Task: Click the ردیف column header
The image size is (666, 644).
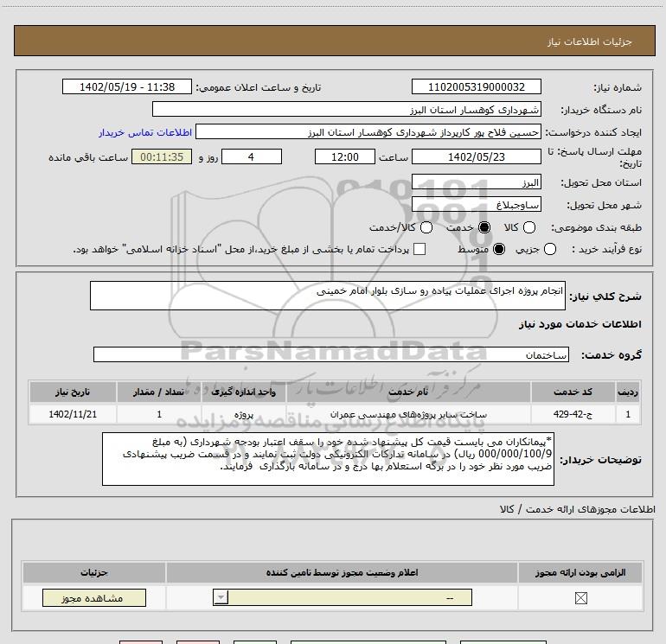Action: click(628, 392)
